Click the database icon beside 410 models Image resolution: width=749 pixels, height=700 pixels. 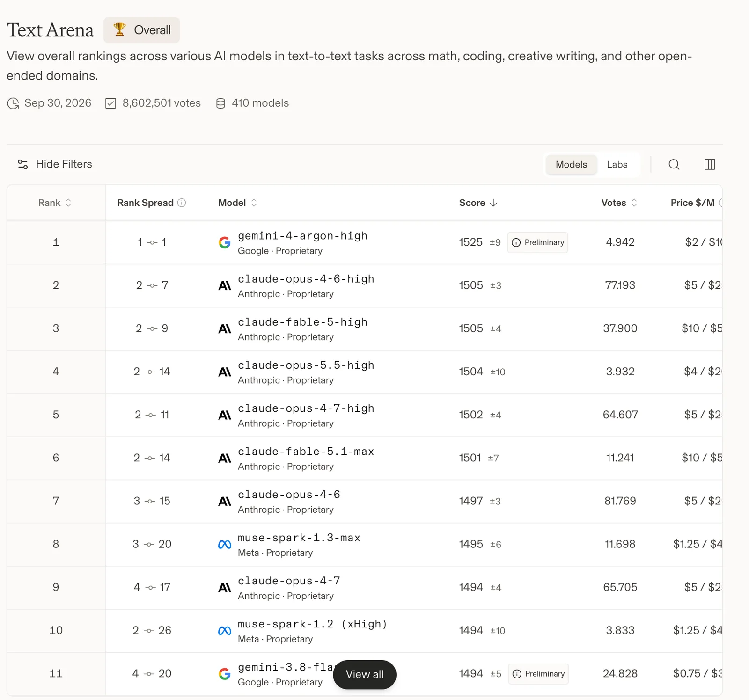click(220, 103)
